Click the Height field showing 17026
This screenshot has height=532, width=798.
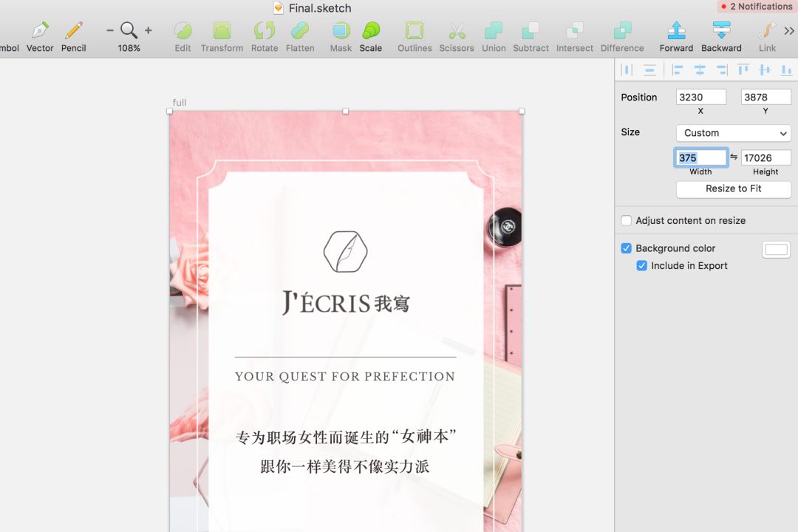[766, 158]
